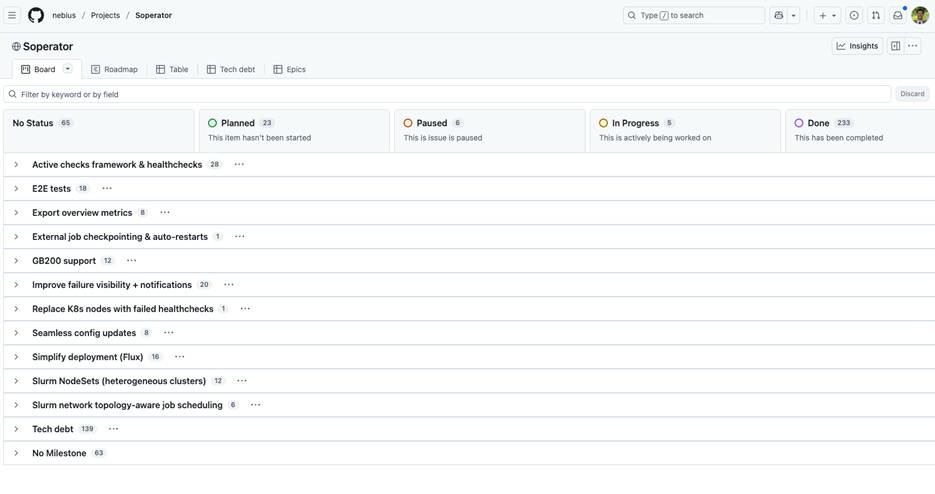Switch to the Epics tab
Image resolution: width=935 pixels, height=494 pixels.
(x=290, y=69)
